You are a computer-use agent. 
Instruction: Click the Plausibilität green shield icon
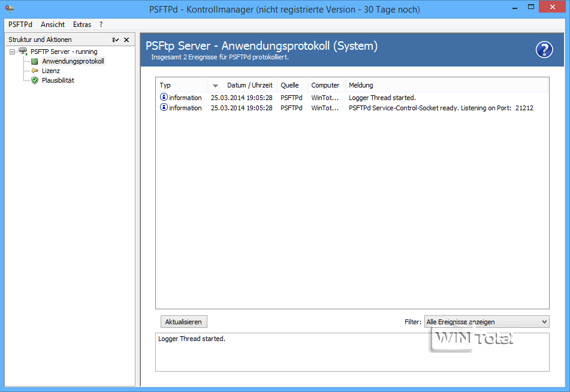[35, 80]
